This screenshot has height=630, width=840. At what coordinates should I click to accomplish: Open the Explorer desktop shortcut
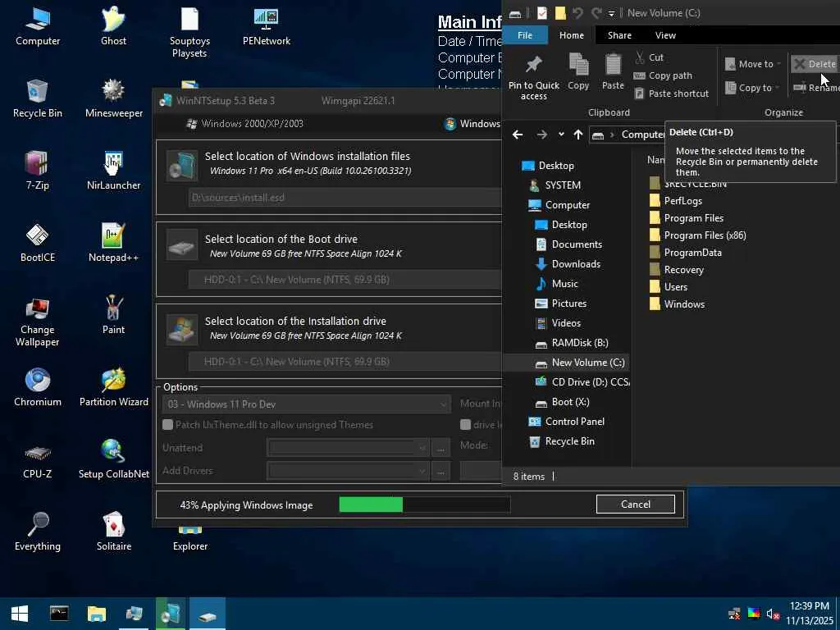190,538
